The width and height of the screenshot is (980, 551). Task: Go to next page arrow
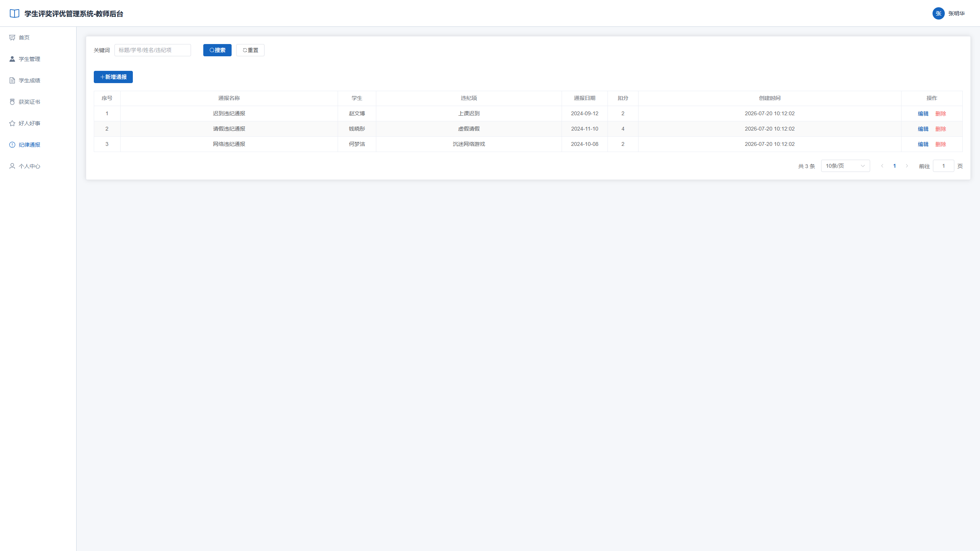(906, 166)
